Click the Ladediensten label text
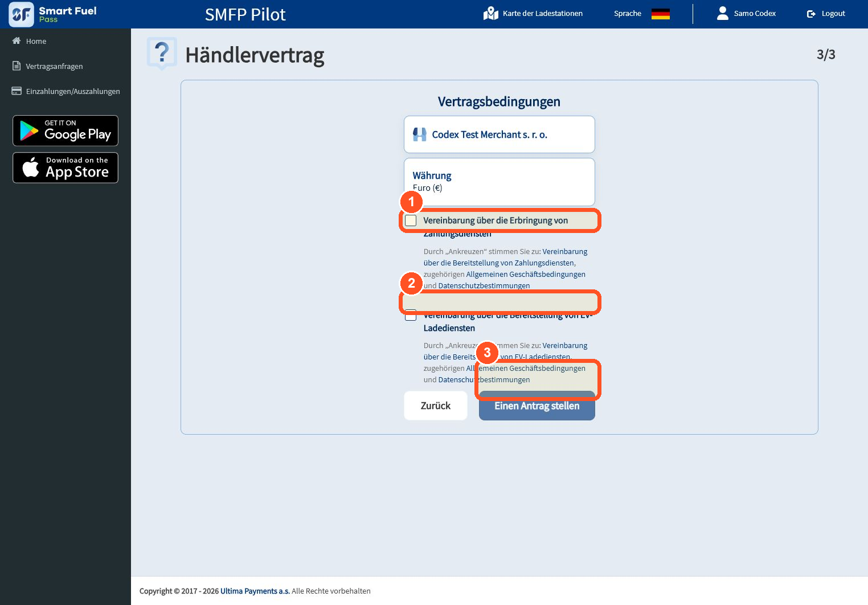 pyautogui.click(x=449, y=328)
